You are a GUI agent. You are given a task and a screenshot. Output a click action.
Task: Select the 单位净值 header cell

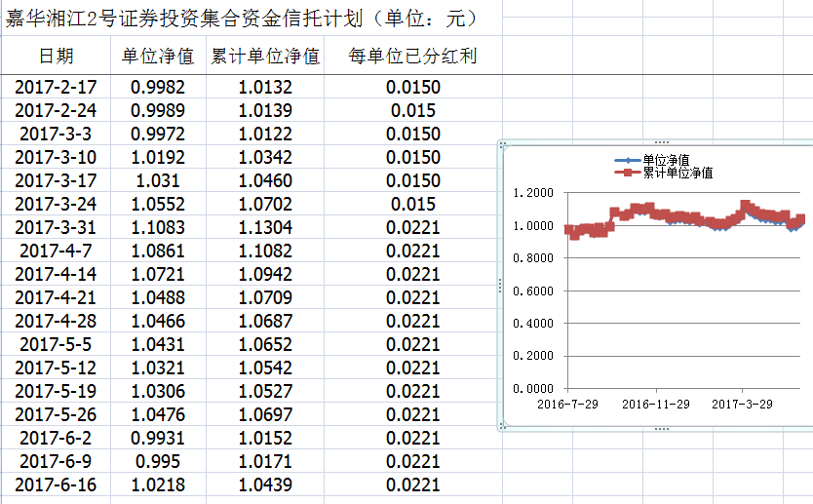[158, 57]
